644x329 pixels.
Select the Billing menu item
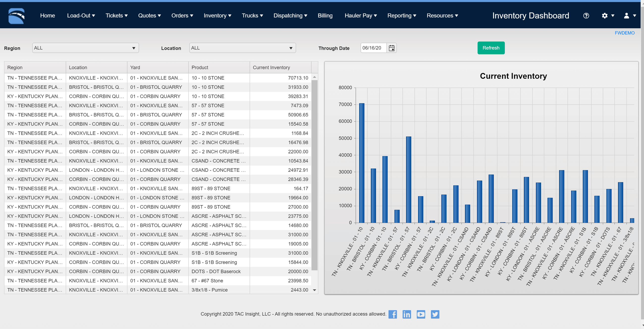[x=325, y=16]
